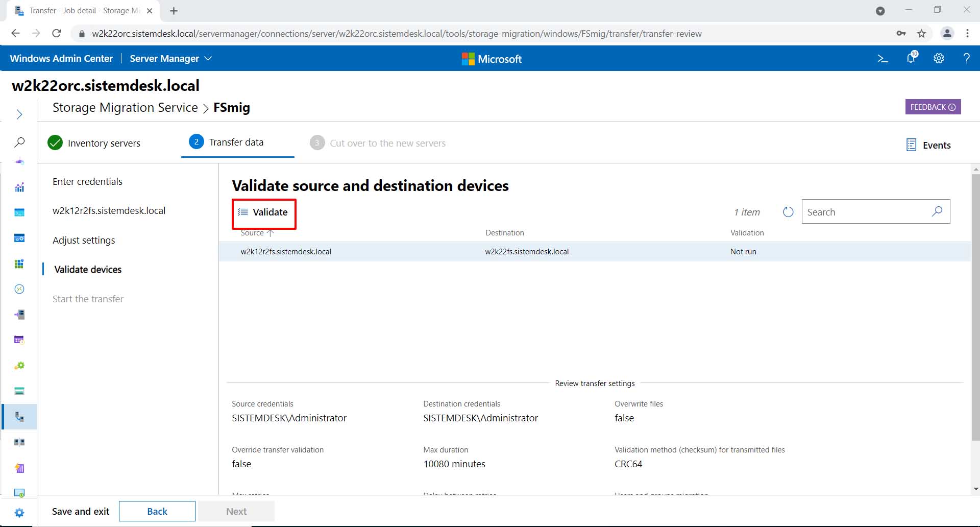Image resolution: width=980 pixels, height=527 pixels.
Task: Open the browser profile avatar
Action: click(947, 34)
